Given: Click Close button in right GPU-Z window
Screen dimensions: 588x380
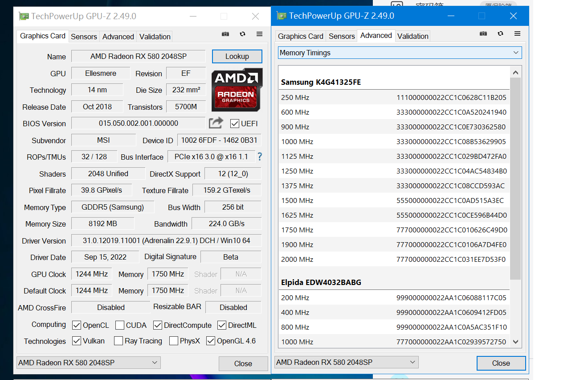Looking at the screenshot, I should 501,363.
